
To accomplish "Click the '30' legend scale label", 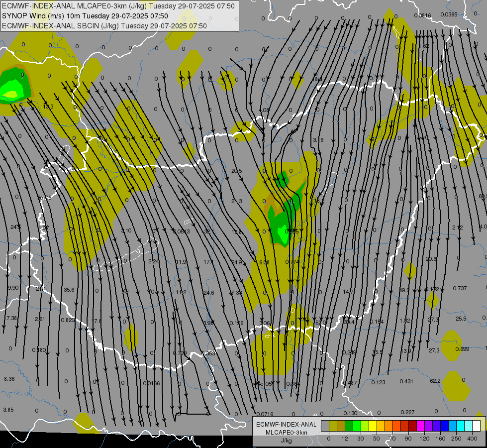I will (361, 439).
